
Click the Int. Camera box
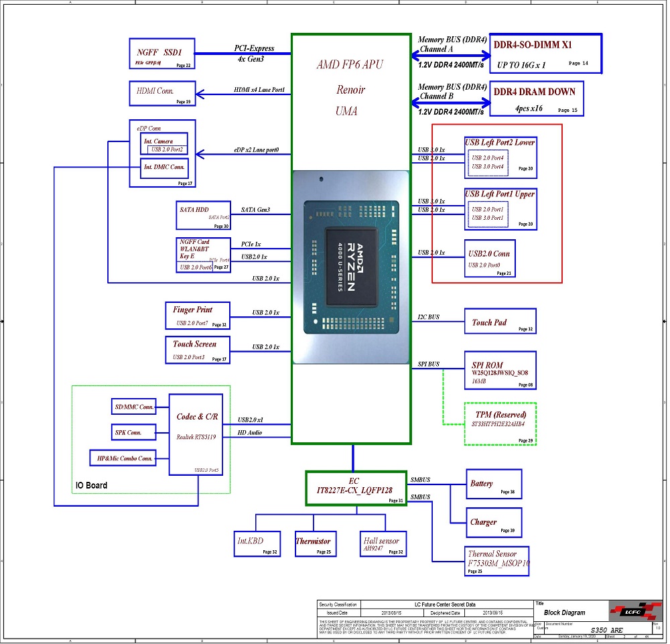coord(164,144)
